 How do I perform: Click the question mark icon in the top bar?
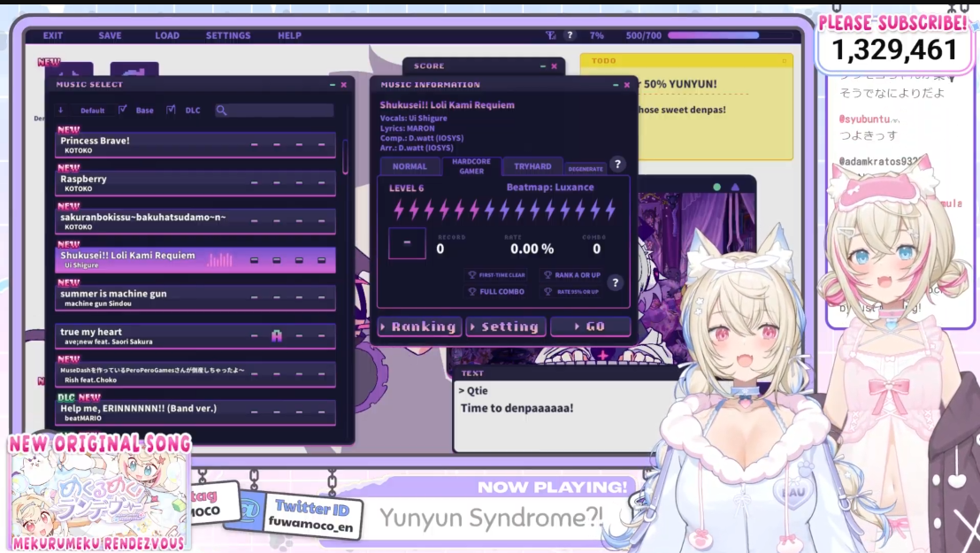pyautogui.click(x=570, y=35)
